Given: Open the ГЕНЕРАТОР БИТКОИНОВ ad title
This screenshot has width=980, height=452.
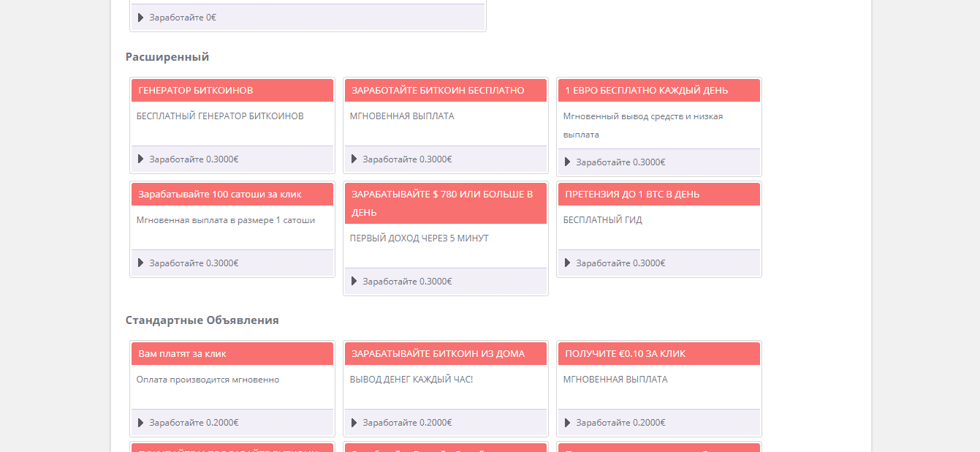Looking at the screenshot, I should 196,91.
